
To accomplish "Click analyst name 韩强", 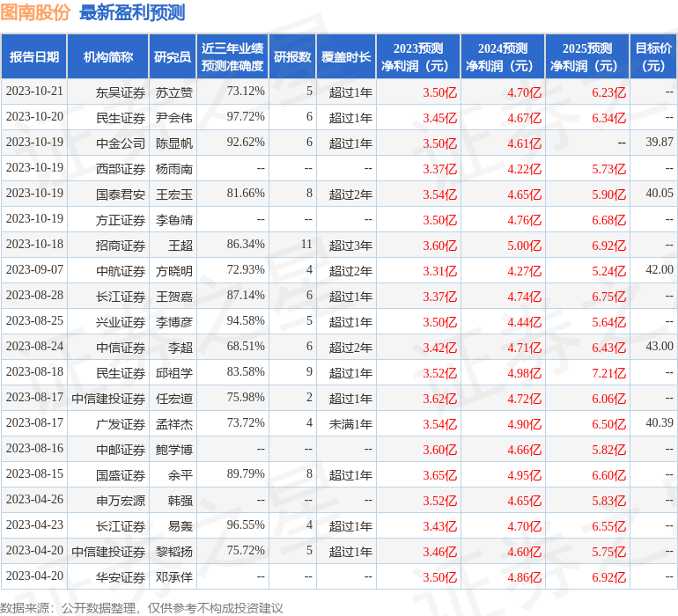I will 180,501.
